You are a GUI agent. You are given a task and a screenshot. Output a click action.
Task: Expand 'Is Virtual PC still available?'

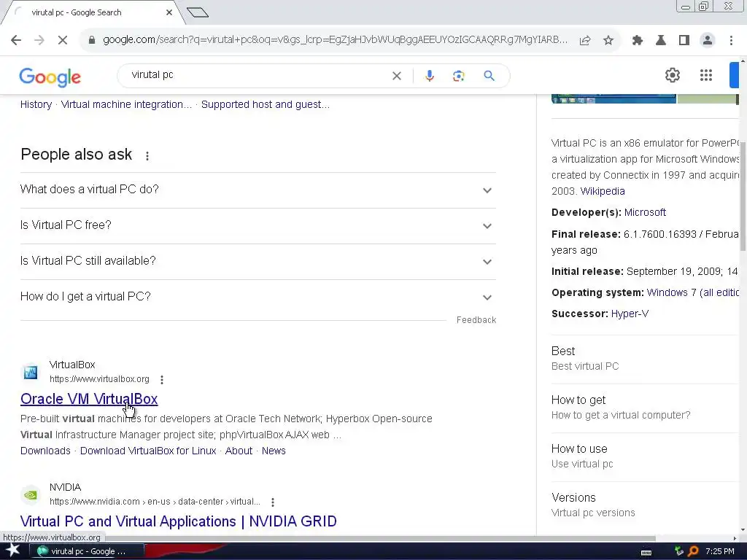[x=258, y=262]
